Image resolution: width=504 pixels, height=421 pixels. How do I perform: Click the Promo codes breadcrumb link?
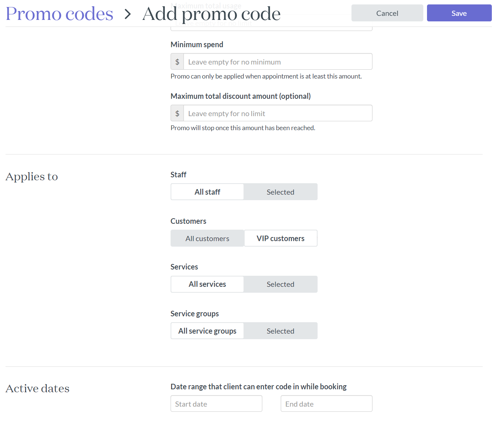click(x=59, y=14)
